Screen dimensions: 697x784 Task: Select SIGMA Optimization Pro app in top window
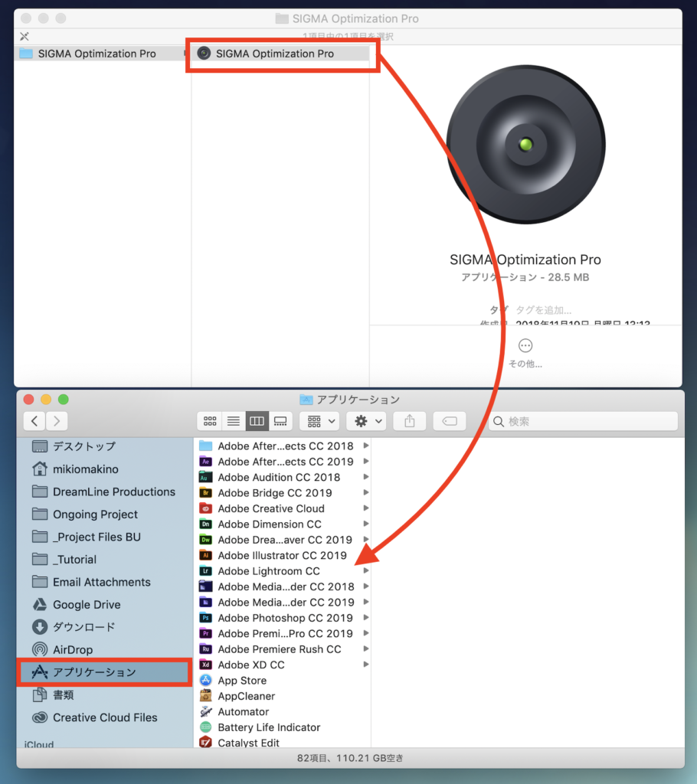click(x=280, y=54)
